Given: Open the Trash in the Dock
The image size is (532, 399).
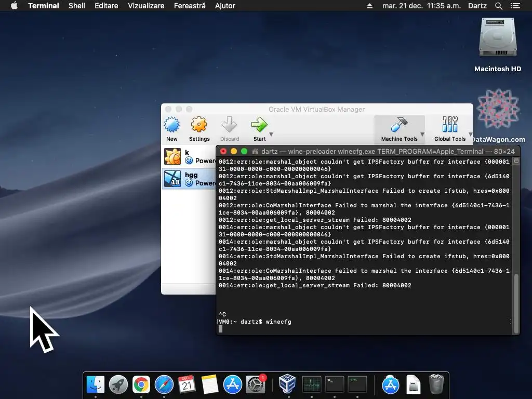Looking at the screenshot, I should pos(436,384).
